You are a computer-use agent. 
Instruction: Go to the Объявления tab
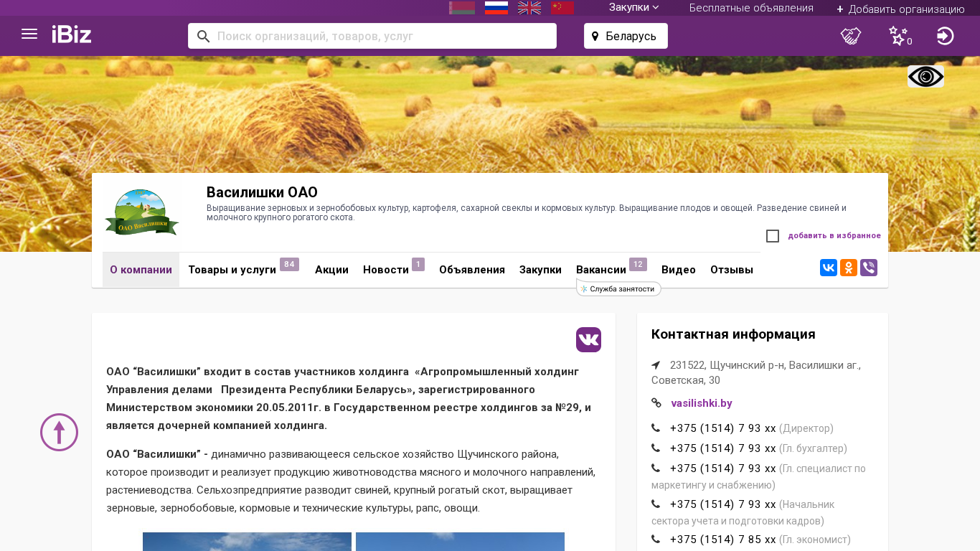[x=472, y=270]
